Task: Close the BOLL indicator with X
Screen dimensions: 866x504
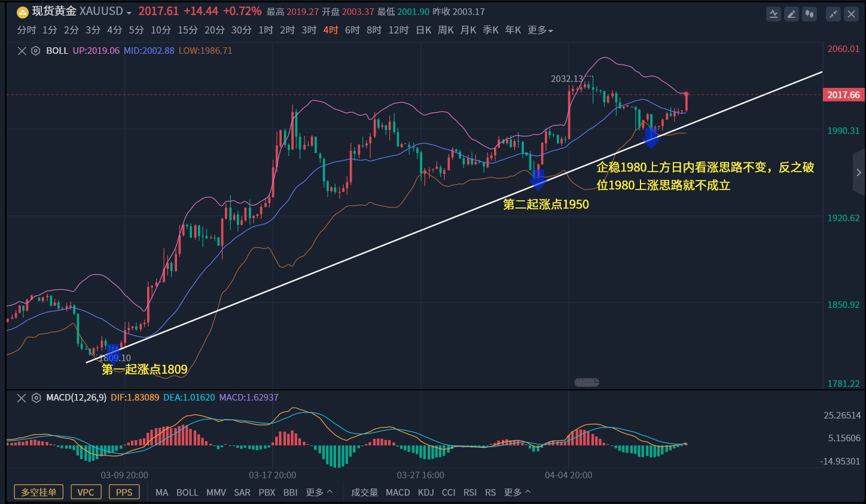Action: click(x=22, y=51)
